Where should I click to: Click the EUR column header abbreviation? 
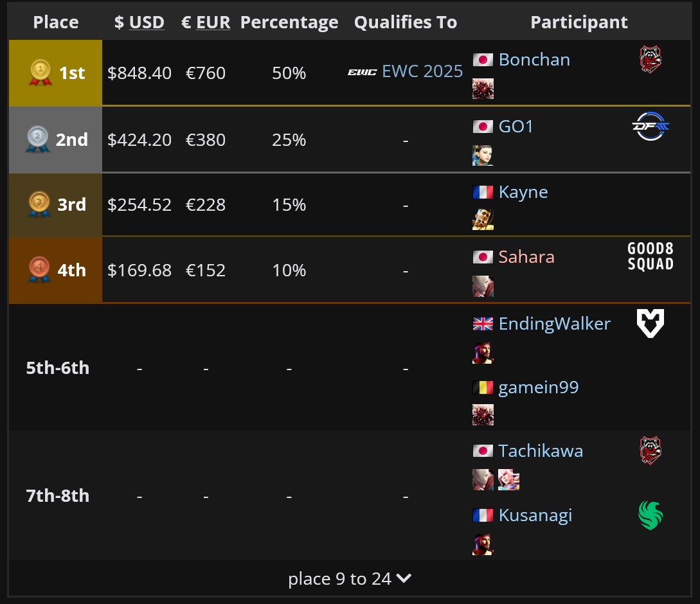(x=213, y=22)
